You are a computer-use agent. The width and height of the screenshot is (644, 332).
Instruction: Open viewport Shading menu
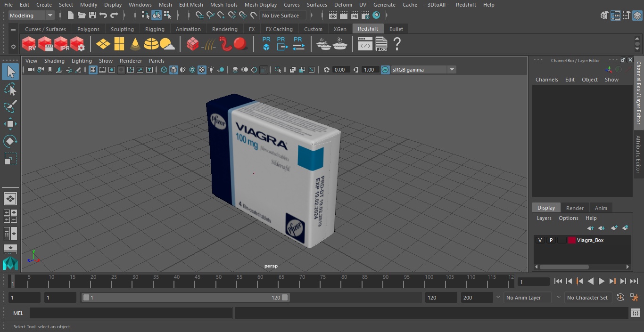coord(54,61)
